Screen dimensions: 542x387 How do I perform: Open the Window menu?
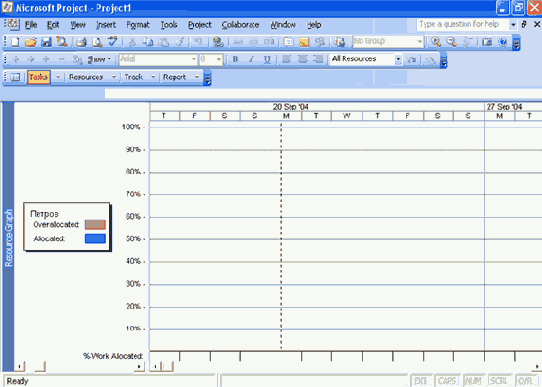283,25
